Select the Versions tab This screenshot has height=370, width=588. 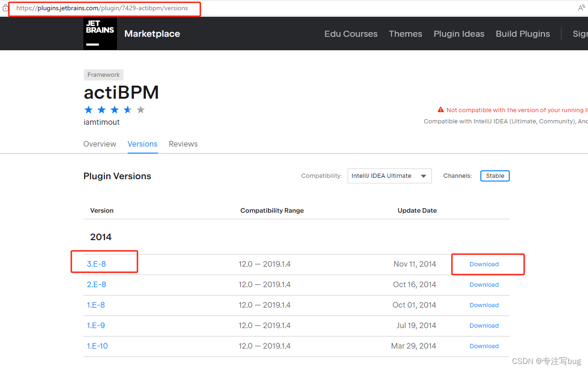tap(143, 144)
